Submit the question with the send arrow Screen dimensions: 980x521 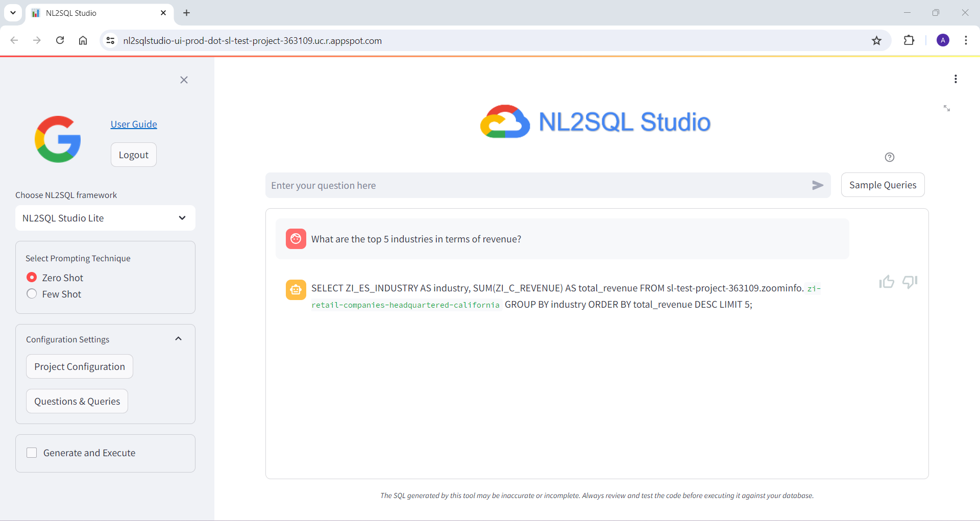click(818, 185)
